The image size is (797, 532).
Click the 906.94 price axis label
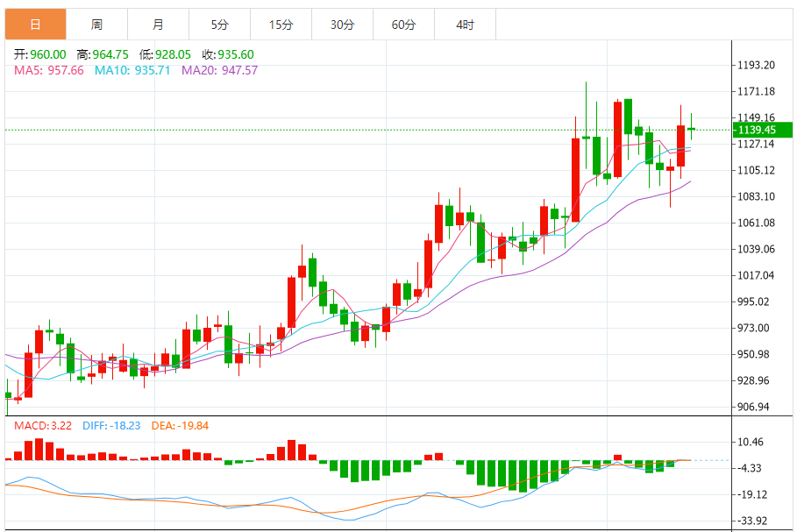753,407
